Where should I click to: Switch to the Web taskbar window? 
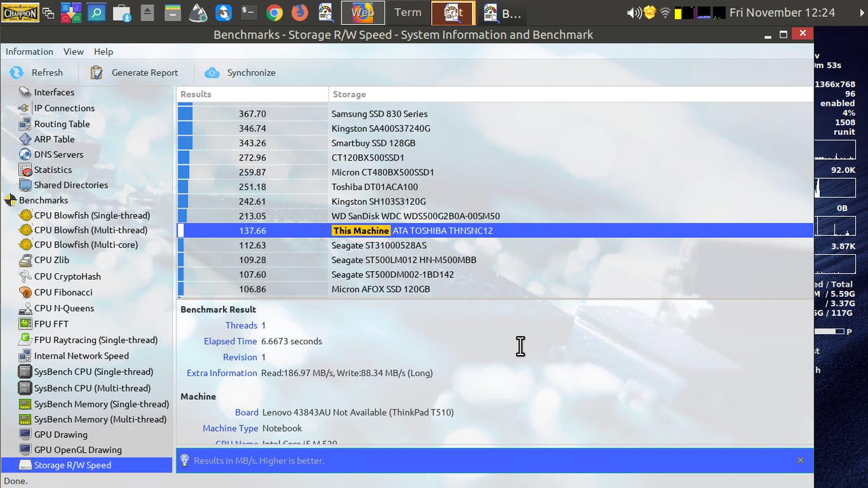pos(363,12)
